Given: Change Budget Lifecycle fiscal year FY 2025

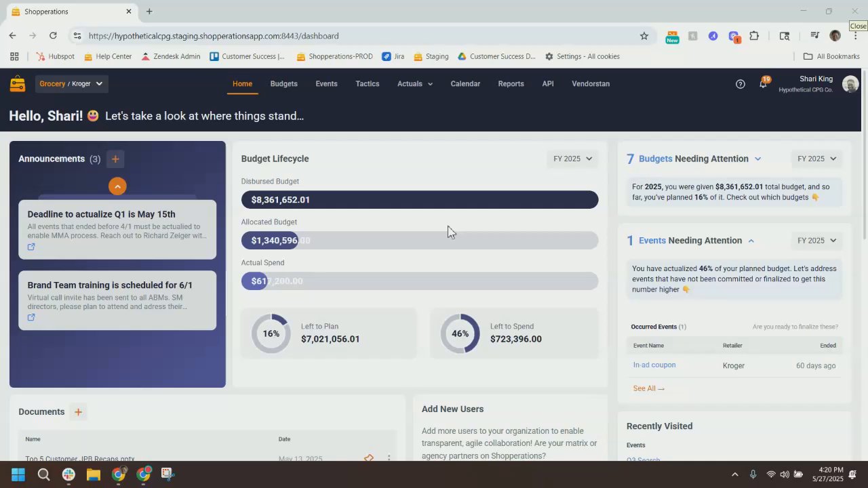Looking at the screenshot, I should [572, 159].
